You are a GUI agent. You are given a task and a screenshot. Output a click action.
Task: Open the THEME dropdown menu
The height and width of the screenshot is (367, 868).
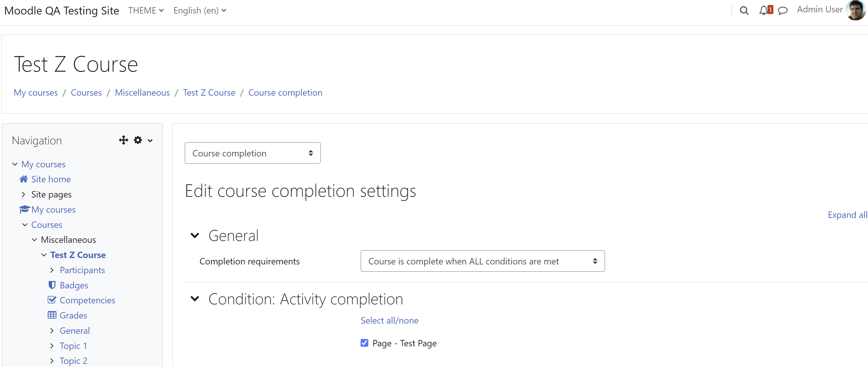coord(146,10)
